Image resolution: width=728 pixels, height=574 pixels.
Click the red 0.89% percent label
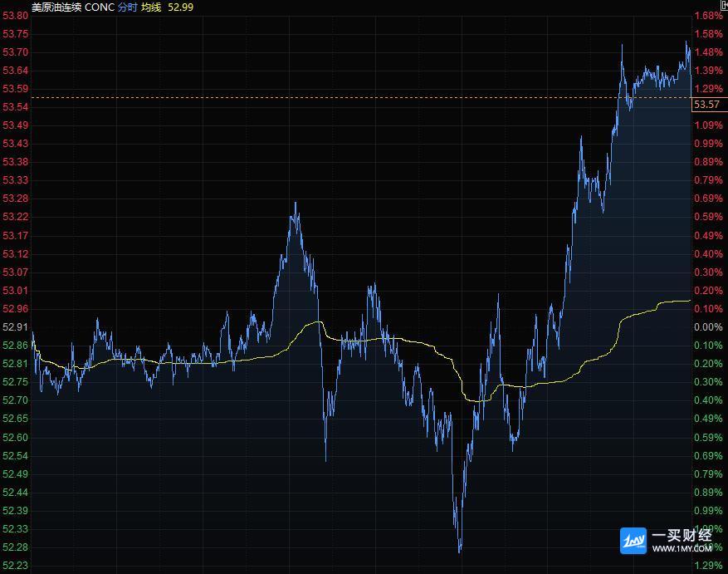pyautogui.click(x=709, y=162)
